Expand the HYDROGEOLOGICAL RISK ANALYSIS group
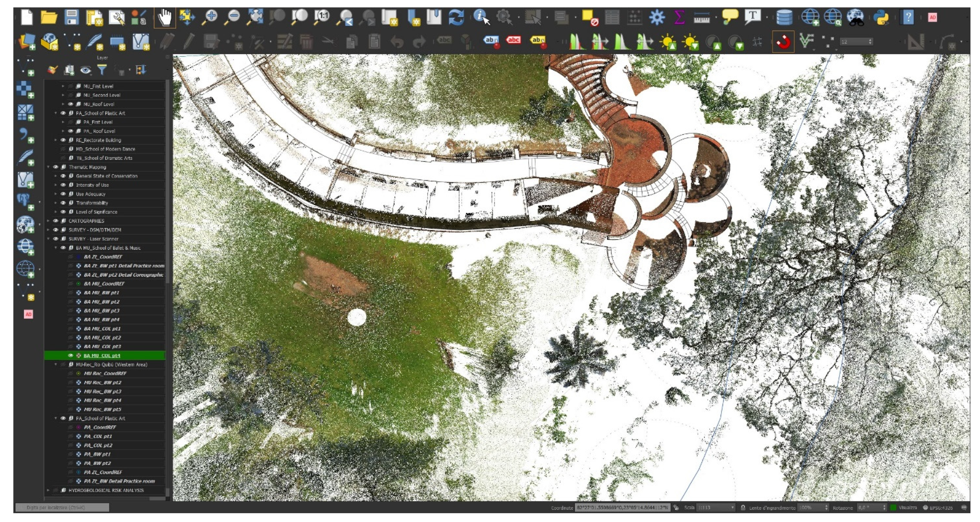980x522 pixels. coord(48,491)
